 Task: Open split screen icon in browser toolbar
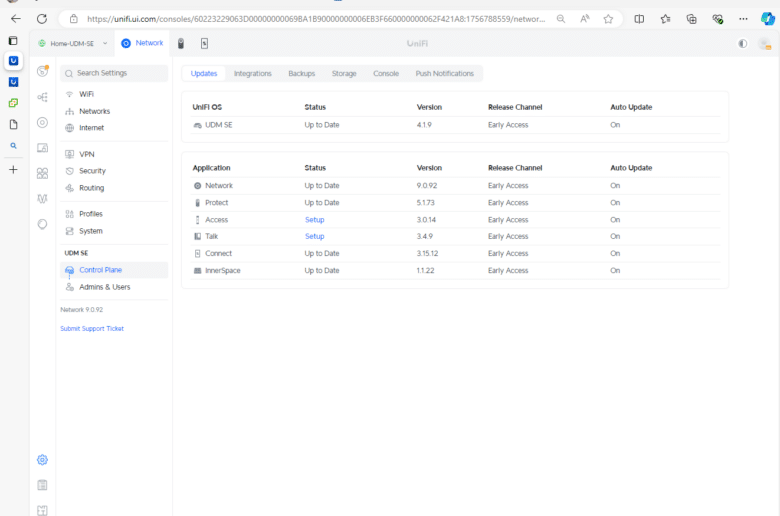point(639,19)
